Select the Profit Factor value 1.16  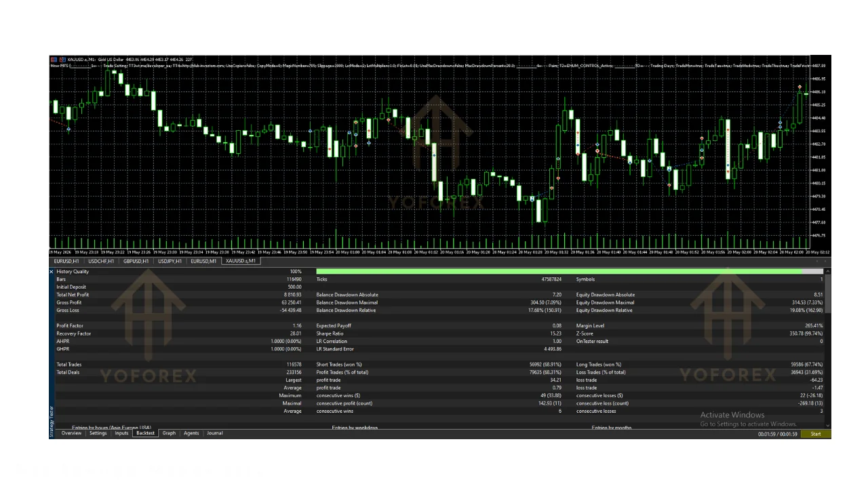pyautogui.click(x=297, y=326)
